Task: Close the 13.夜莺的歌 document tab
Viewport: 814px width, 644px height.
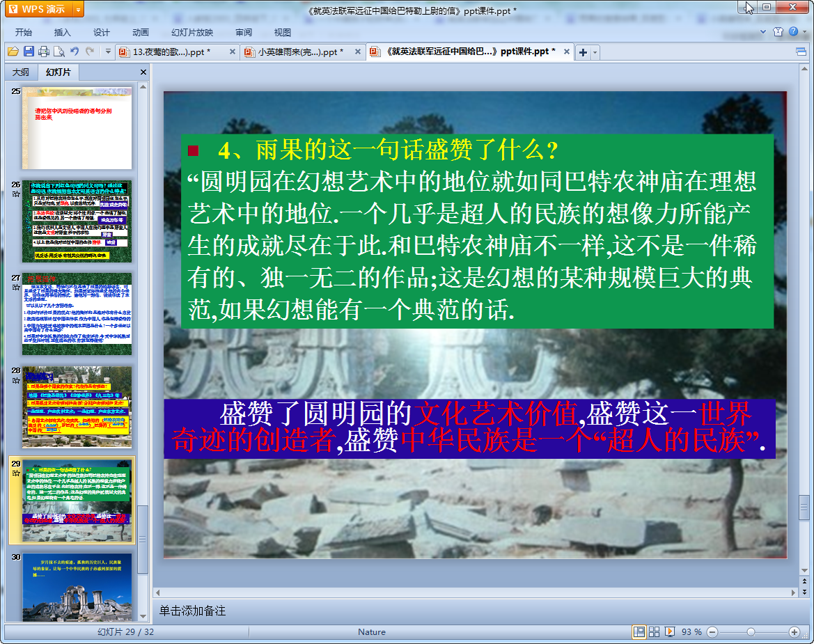Action: [232, 52]
